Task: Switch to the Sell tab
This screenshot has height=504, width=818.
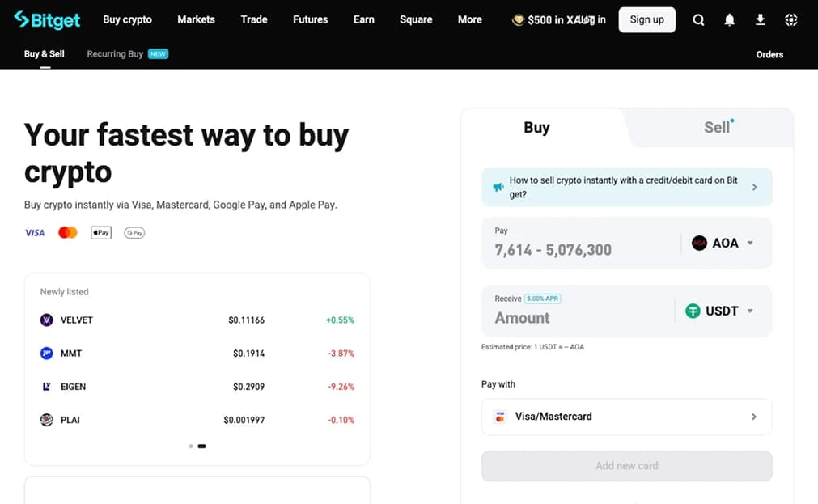Action: coord(718,127)
